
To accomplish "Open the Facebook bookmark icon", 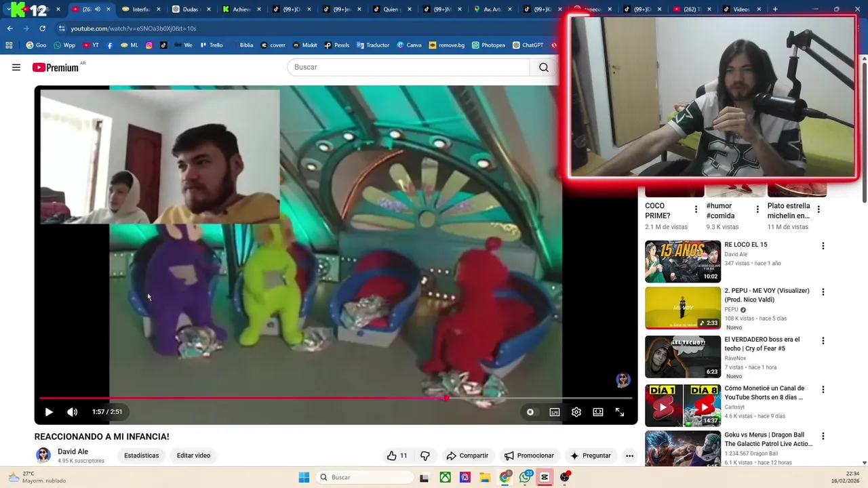I will pyautogui.click(x=110, y=45).
